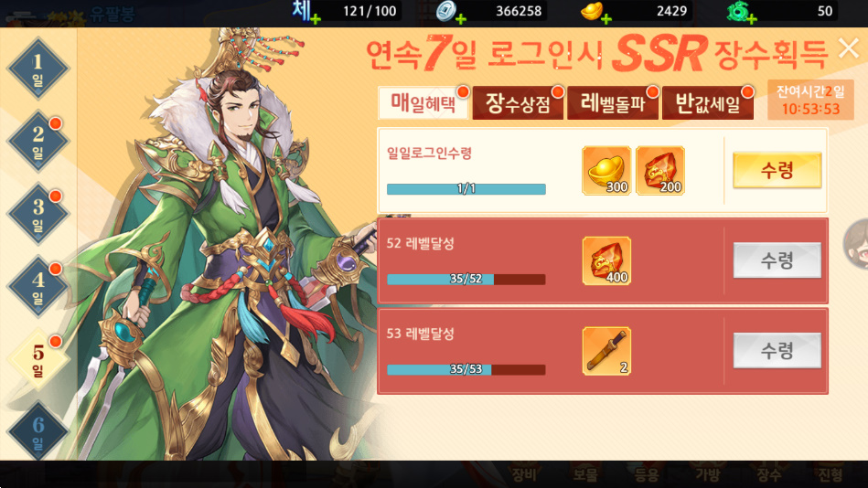Image resolution: width=868 pixels, height=488 pixels.
Task: Click 수령 for 53 레벨달성
Action: (777, 350)
